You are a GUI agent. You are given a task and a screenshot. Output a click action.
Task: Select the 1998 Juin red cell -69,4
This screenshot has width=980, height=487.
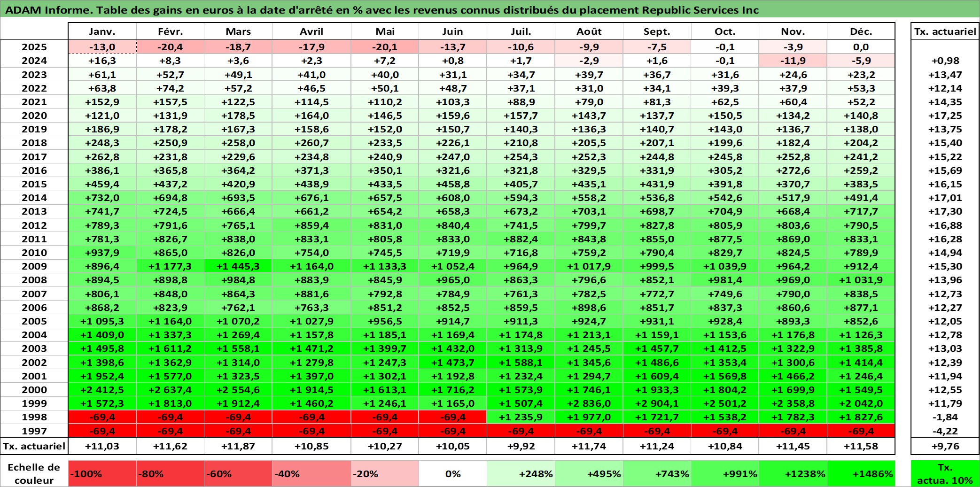(453, 417)
